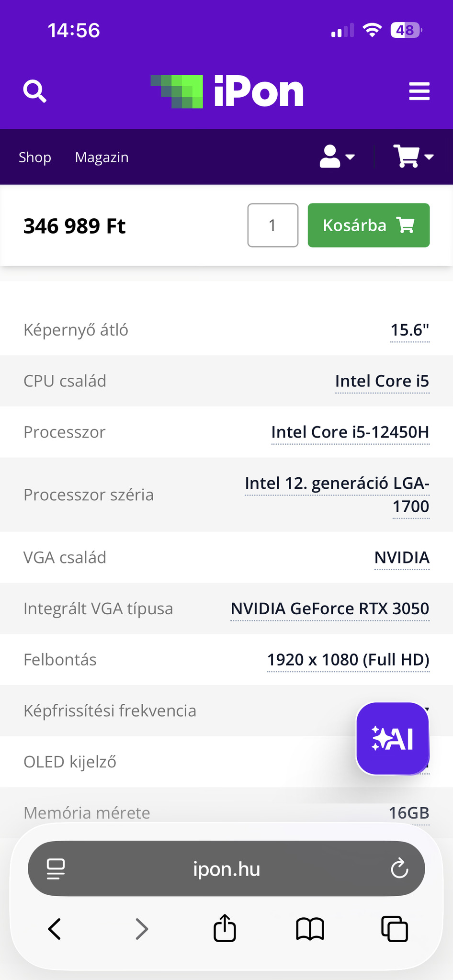
Task: Expand the shopping cart dropdown
Action: pos(413,157)
